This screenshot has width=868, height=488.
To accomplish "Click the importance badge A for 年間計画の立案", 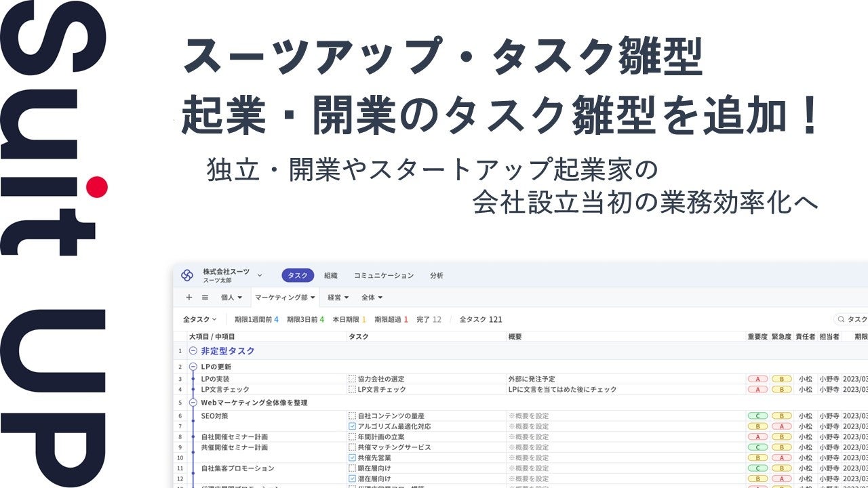I will point(757,437).
